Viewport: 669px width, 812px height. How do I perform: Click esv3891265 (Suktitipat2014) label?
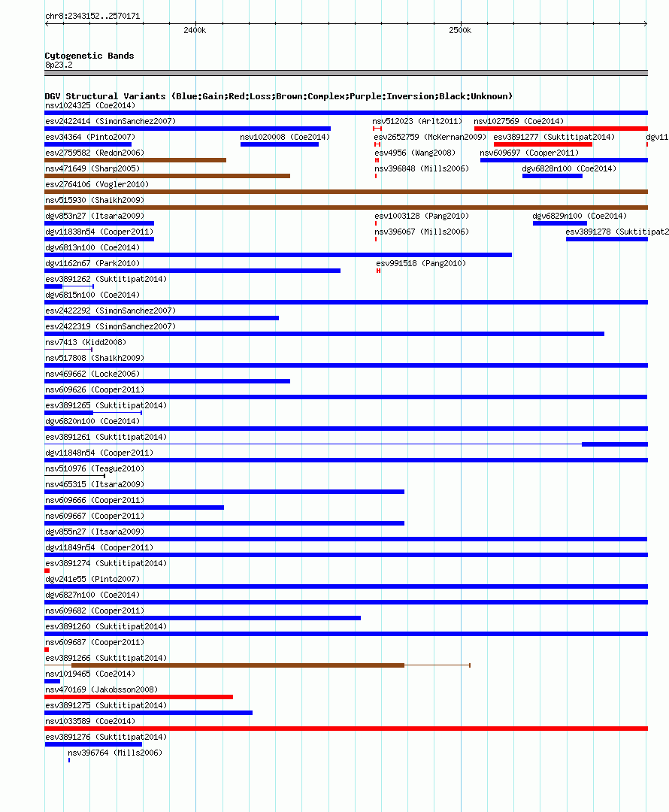tap(106, 405)
